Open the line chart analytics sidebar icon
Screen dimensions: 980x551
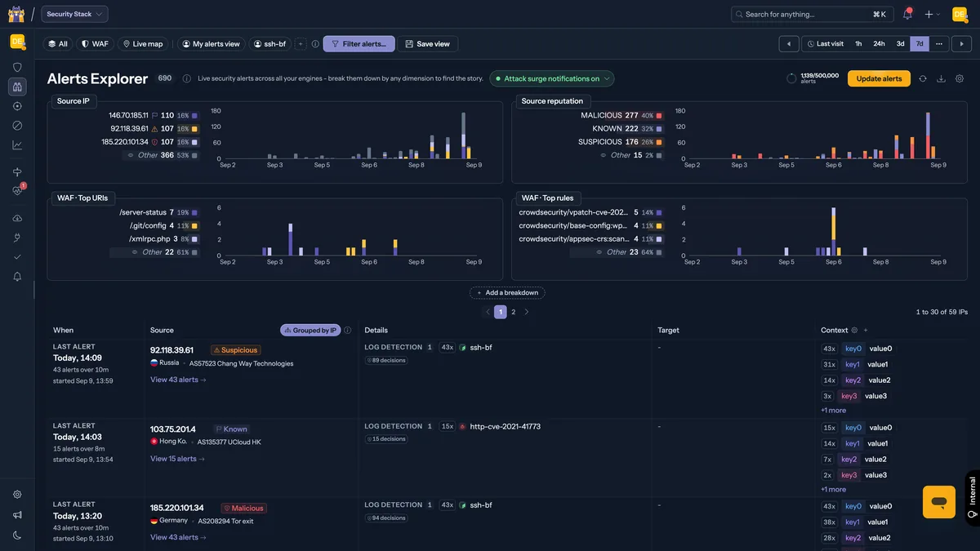click(x=17, y=145)
